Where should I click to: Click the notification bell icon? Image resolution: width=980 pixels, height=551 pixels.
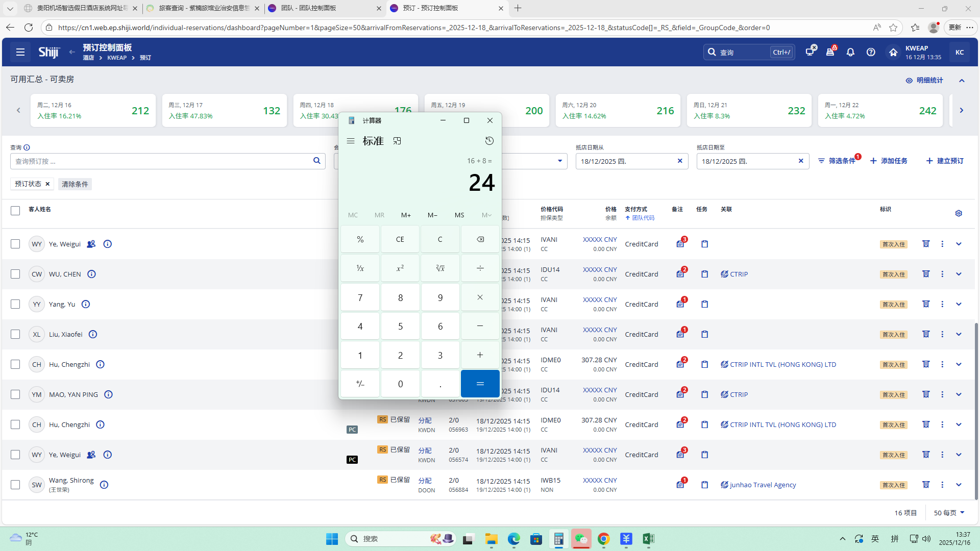coord(850,52)
